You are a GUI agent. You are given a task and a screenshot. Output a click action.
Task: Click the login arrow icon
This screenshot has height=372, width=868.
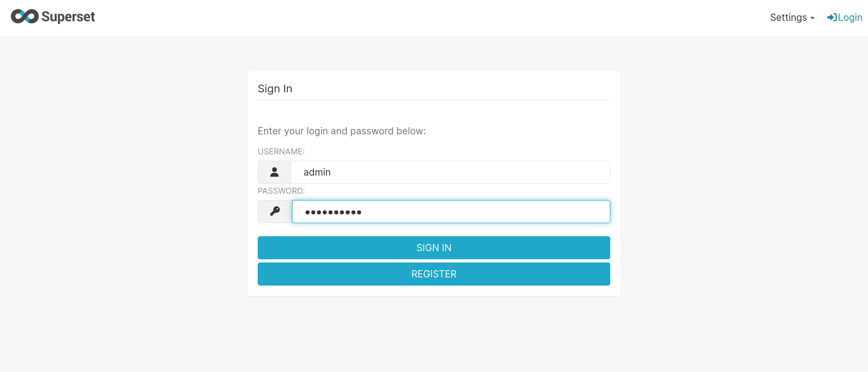click(x=831, y=18)
